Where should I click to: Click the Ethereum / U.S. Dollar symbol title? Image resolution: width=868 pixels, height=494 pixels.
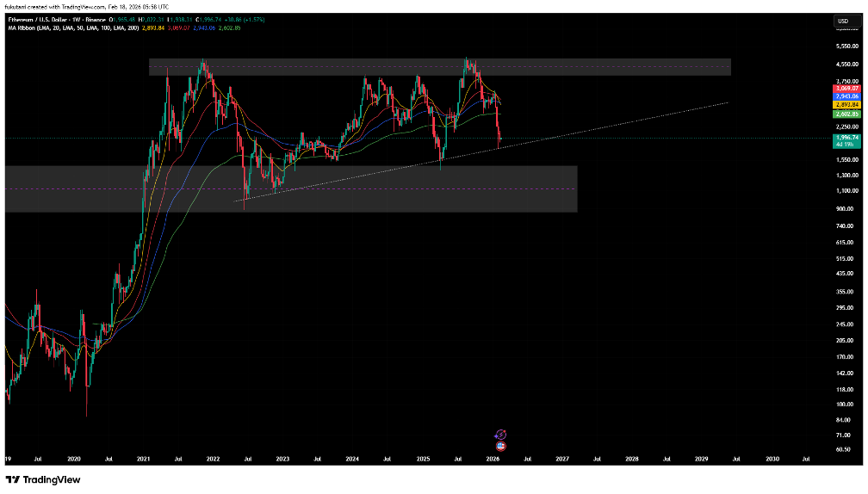pos(36,17)
